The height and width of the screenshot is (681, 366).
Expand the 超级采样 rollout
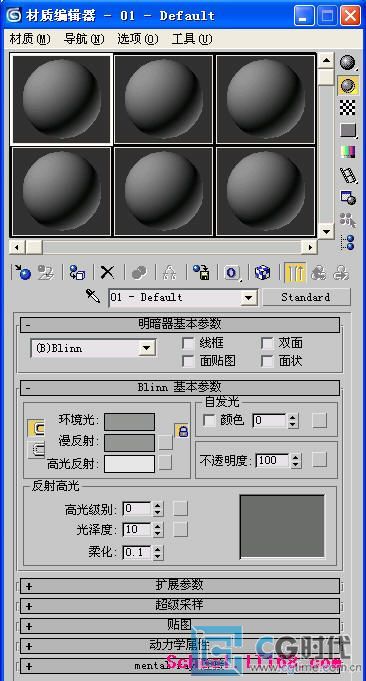(180, 605)
